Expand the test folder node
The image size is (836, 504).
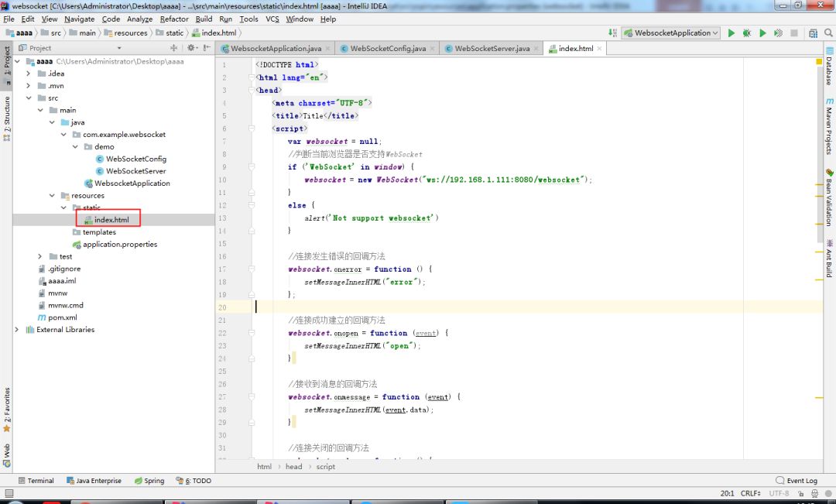click(40, 256)
